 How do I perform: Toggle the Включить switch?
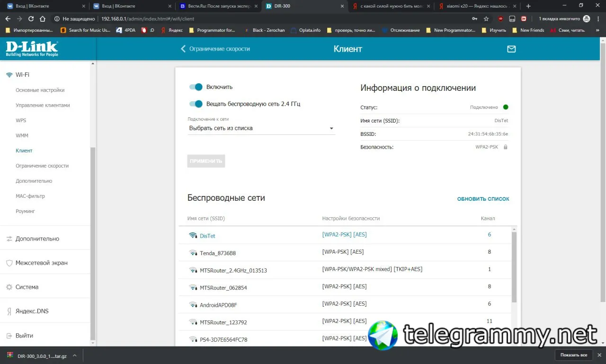(x=196, y=87)
